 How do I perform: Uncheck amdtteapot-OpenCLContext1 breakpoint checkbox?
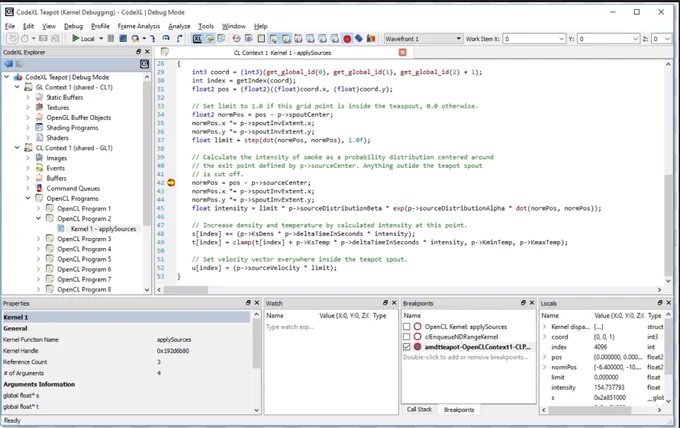coord(407,347)
